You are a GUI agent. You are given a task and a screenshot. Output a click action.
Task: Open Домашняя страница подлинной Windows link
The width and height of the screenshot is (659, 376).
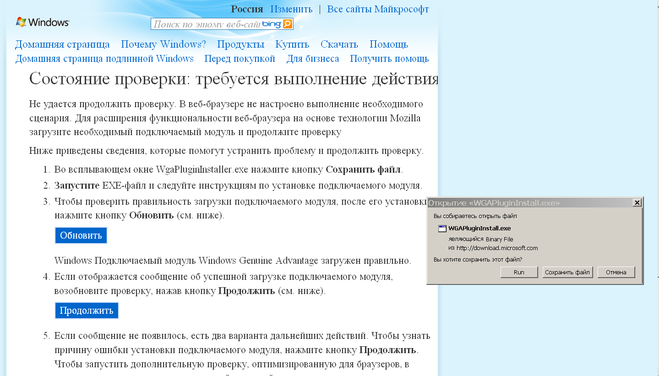point(104,58)
